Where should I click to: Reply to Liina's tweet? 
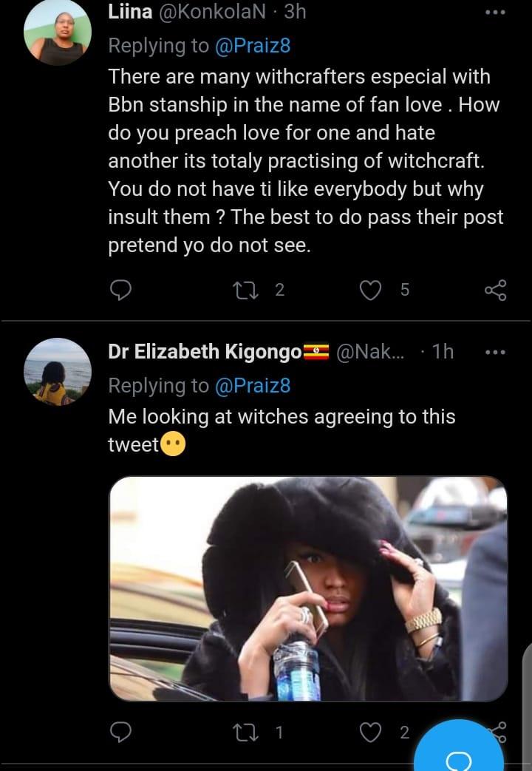(120, 291)
